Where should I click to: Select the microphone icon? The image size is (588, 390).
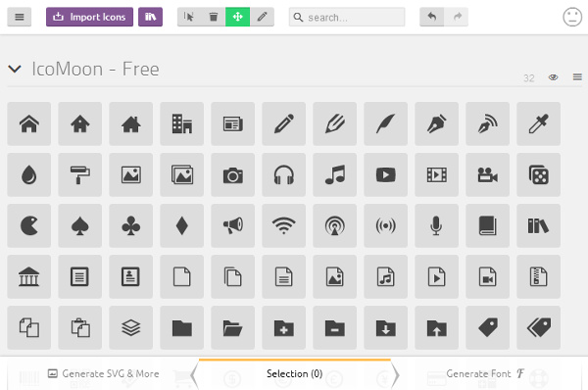coord(436,225)
